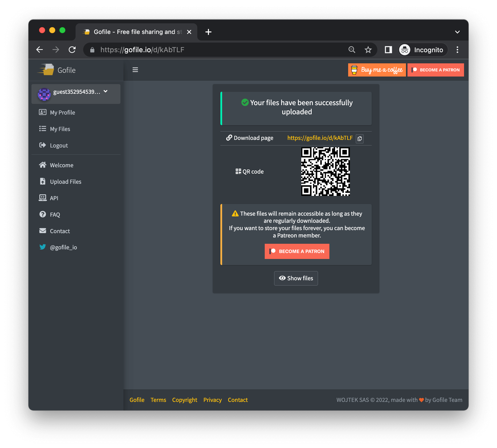The image size is (497, 448).
Task: Open the Terms footer link
Action: 158,400
